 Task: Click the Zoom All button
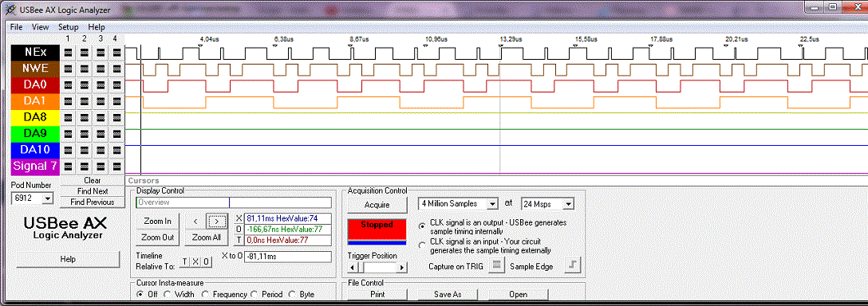pyautogui.click(x=206, y=238)
